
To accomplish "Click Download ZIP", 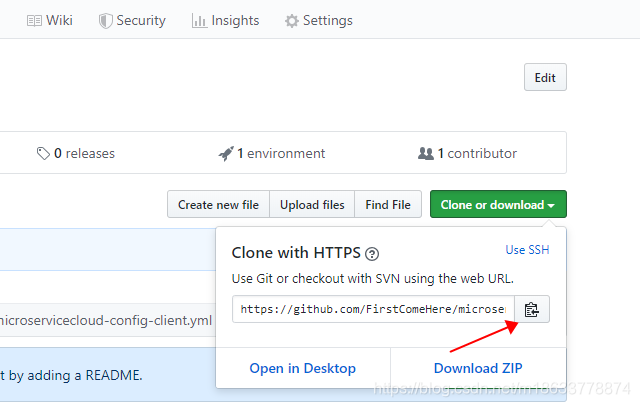I will click(478, 368).
